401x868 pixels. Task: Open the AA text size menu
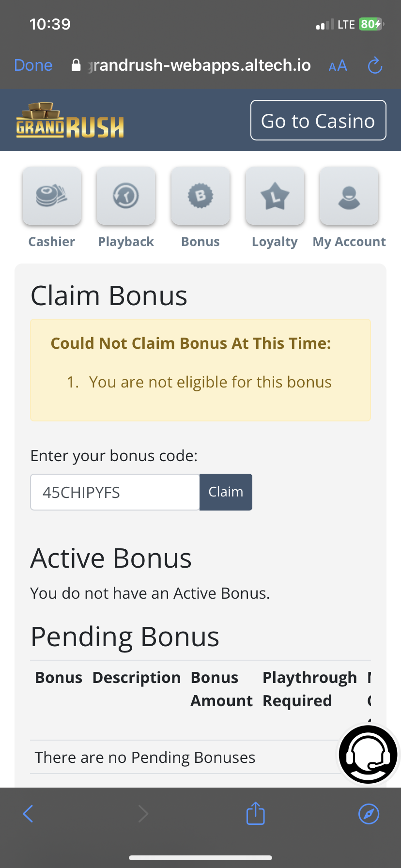click(338, 66)
